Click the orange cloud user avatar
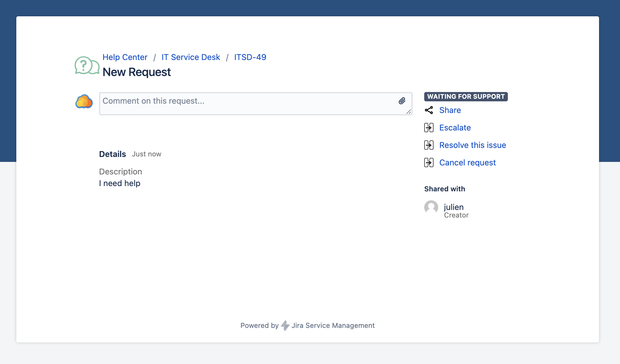 (84, 102)
